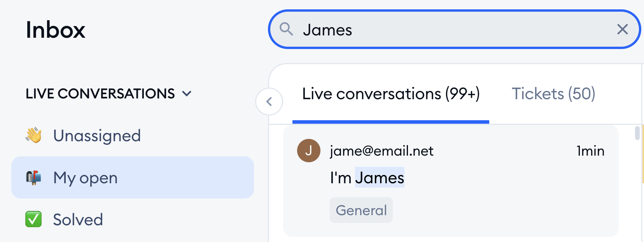The width and height of the screenshot is (644, 242).
Task: Click inside the James search field
Action: pos(454,29)
